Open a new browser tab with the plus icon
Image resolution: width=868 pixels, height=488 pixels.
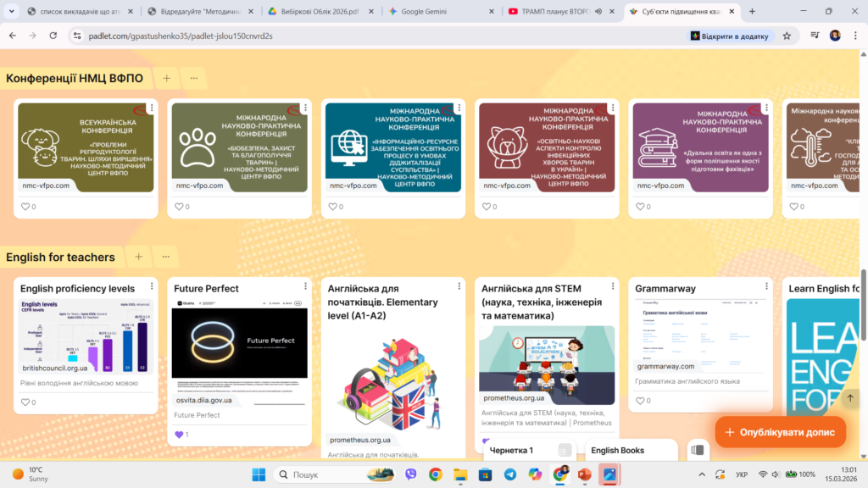tap(752, 12)
